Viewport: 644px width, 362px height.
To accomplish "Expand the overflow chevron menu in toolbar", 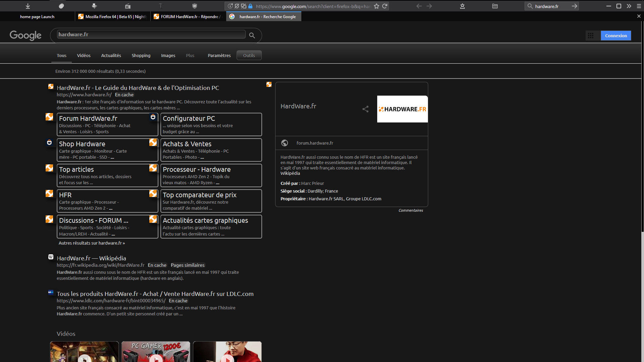I will [629, 6].
